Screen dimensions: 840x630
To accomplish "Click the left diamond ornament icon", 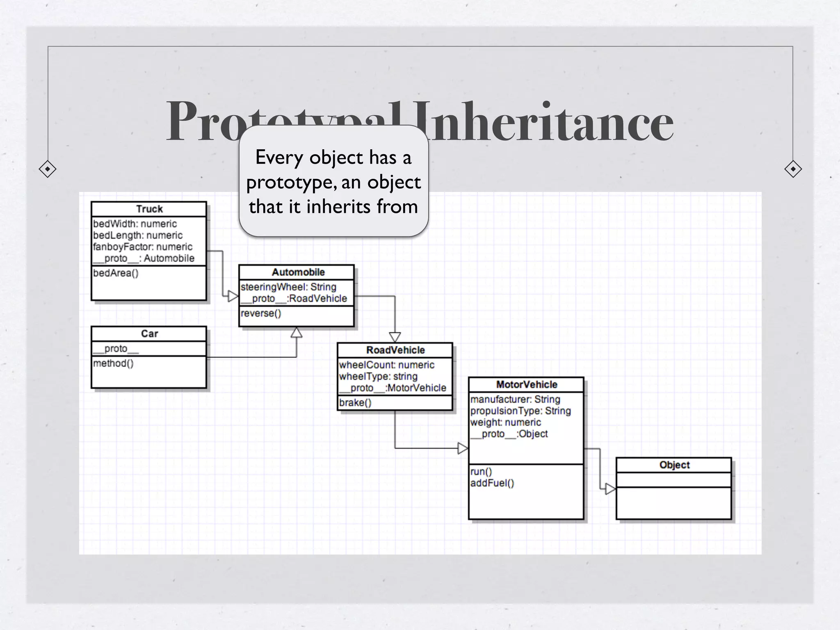I will pyautogui.click(x=48, y=169).
